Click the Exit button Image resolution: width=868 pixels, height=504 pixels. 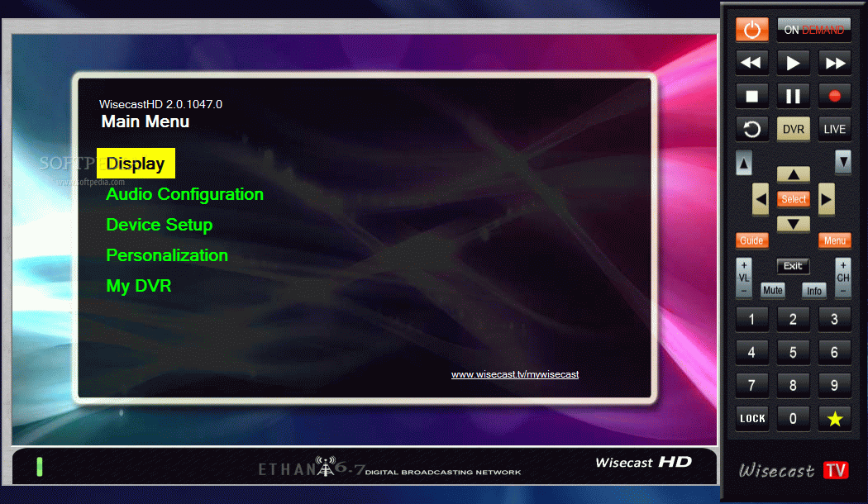[x=794, y=266]
